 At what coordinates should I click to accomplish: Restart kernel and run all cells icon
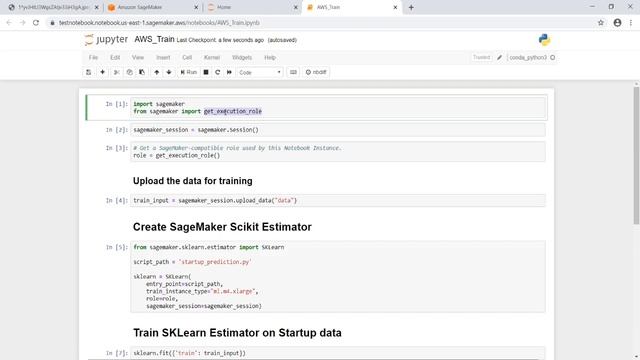(x=229, y=72)
